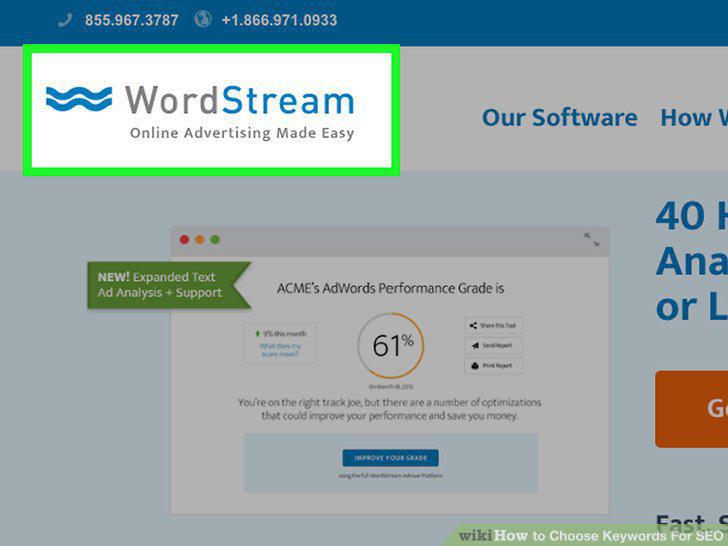The height and width of the screenshot is (546, 728).
Task: Open the How We menu item
Action: tap(694, 117)
